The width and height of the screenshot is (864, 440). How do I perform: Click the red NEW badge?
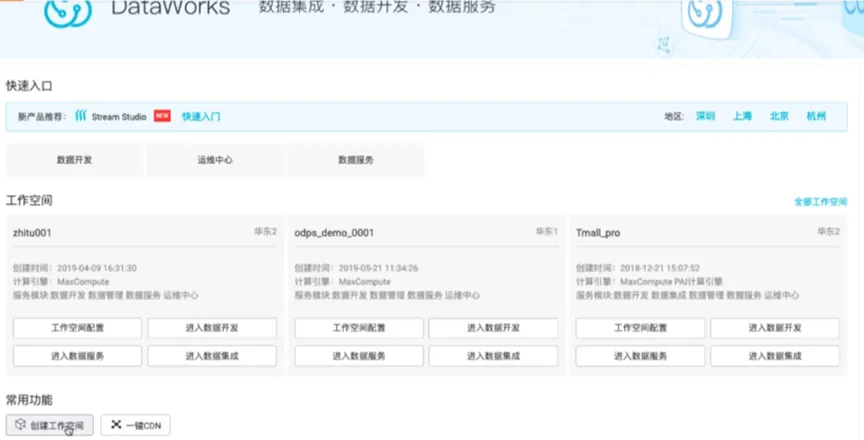tap(162, 116)
